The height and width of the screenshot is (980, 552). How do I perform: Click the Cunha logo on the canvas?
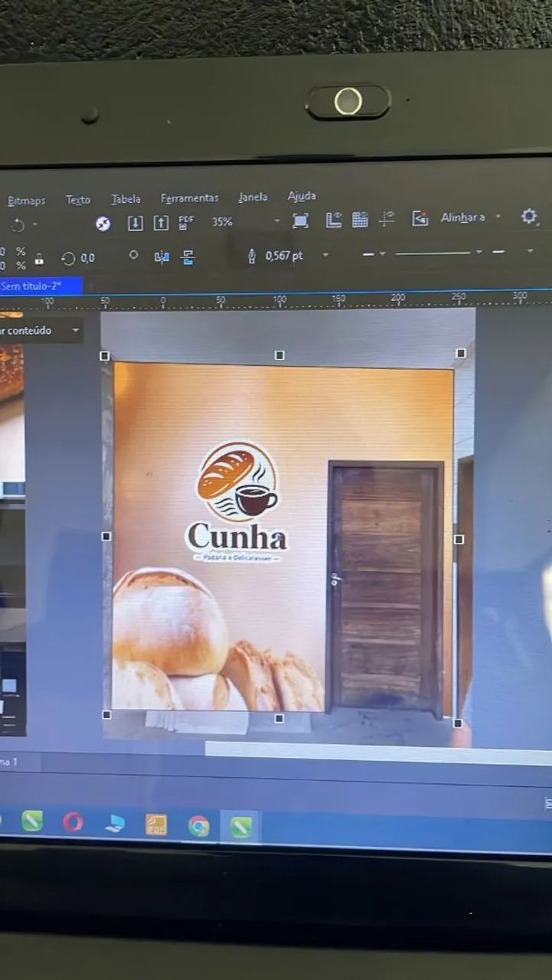click(x=237, y=502)
